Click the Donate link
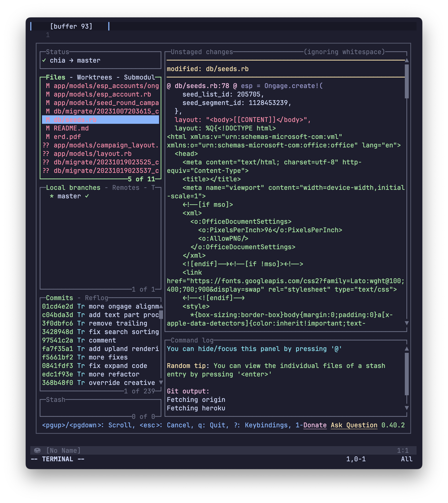 click(x=315, y=425)
